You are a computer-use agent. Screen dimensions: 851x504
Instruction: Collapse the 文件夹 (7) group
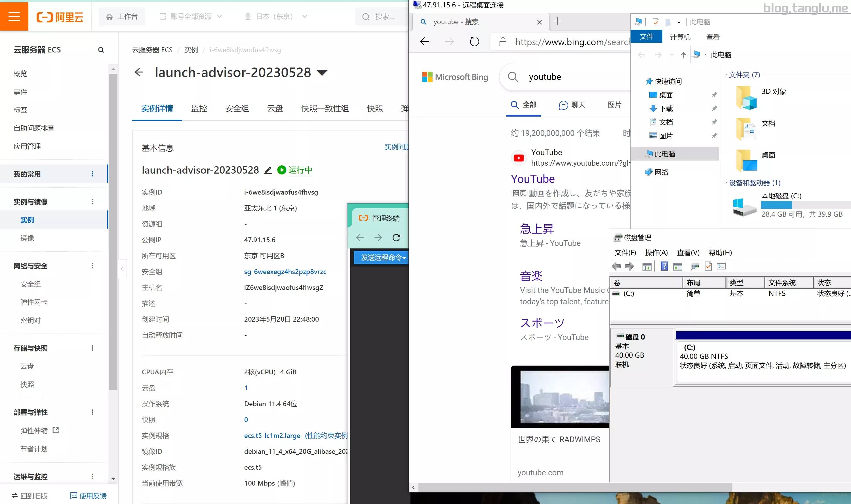(x=725, y=75)
